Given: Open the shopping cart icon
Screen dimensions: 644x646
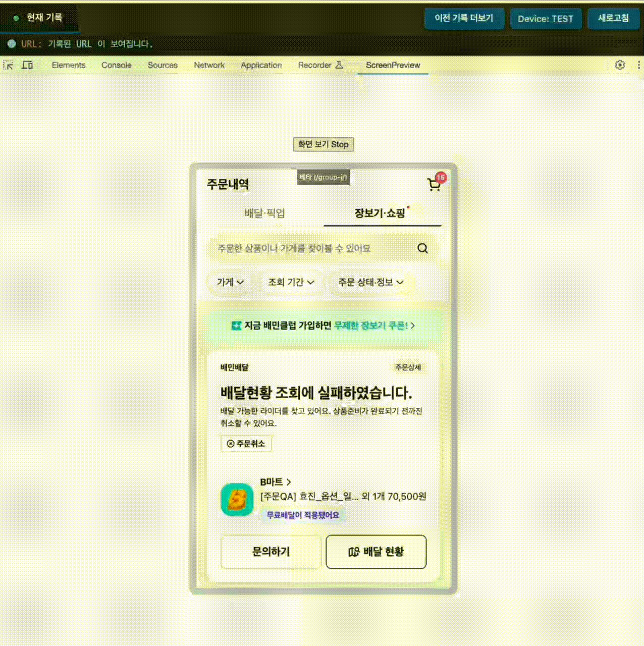Looking at the screenshot, I should click(434, 184).
